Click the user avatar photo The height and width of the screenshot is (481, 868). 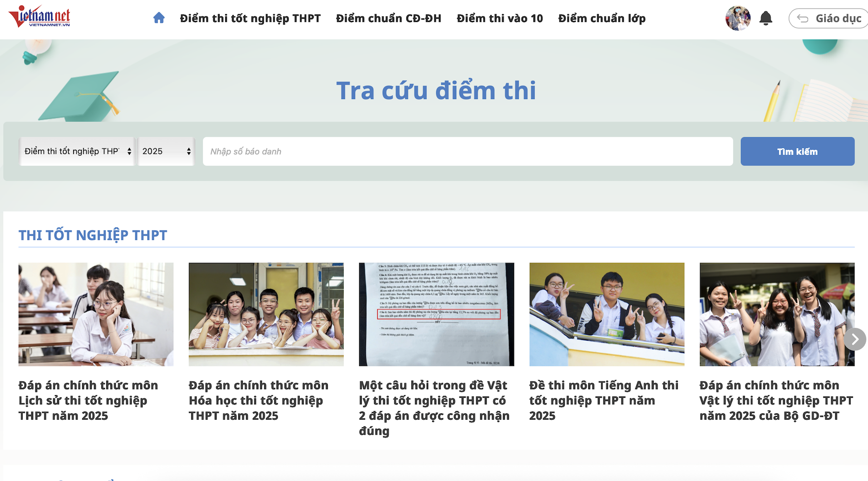pos(737,18)
